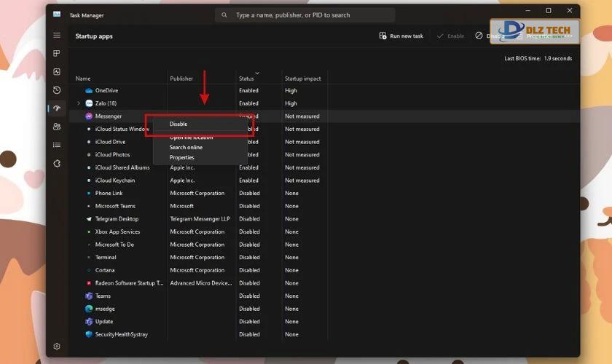
Task: Focus the name, publisher, or PID search box
Action: (305, 15)
